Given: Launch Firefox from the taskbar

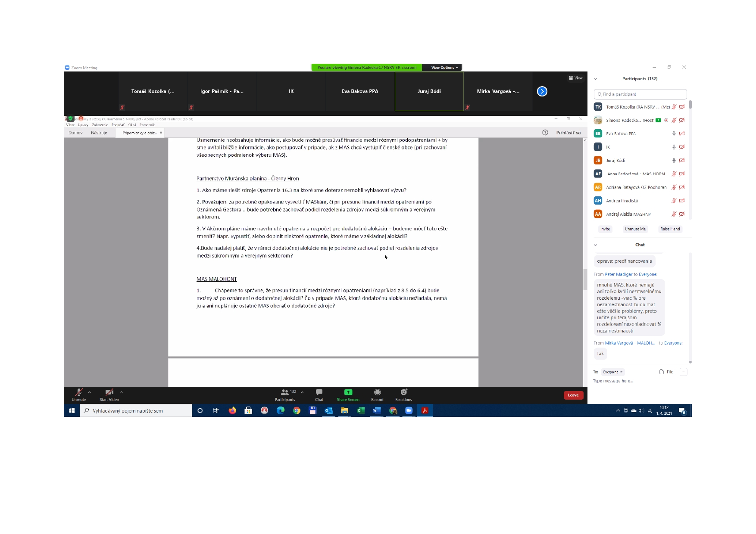Looking at the screenshot, I should (232, 411).
